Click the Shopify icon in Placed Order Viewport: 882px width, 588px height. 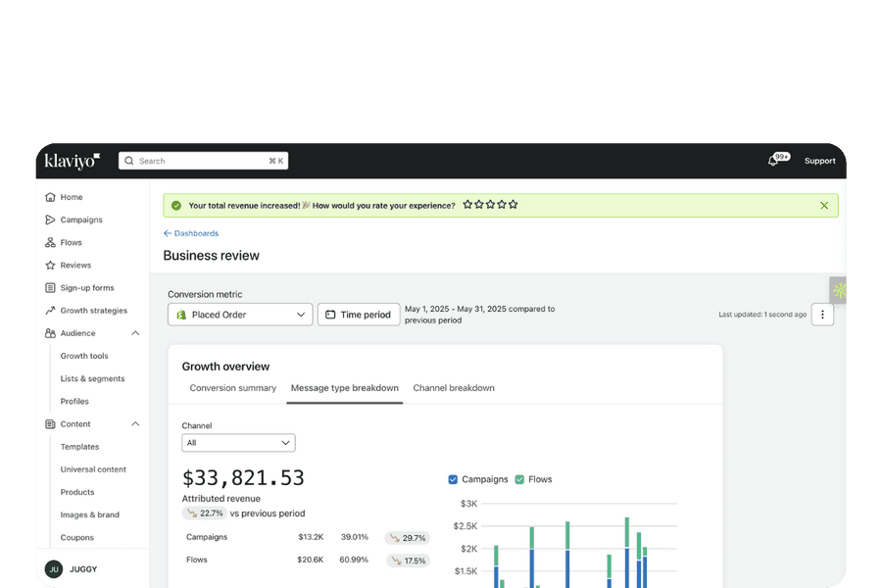click(181, 315)
